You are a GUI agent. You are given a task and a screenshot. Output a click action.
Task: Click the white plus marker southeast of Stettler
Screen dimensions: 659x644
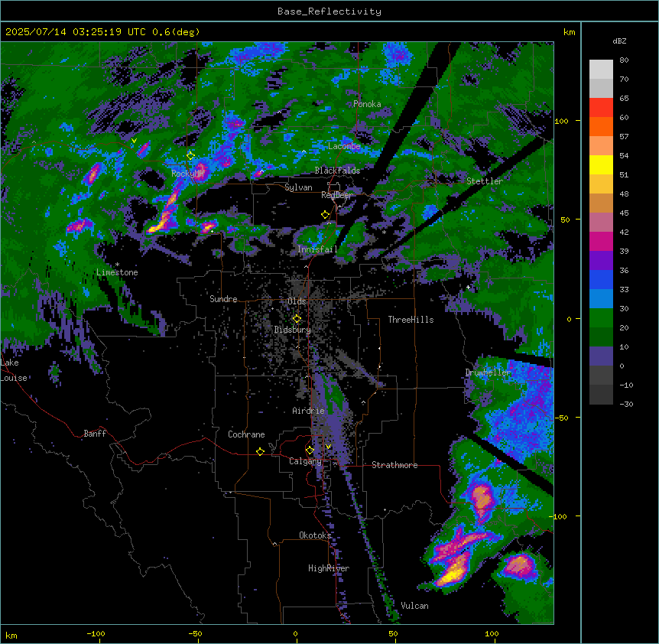[468, 287]
